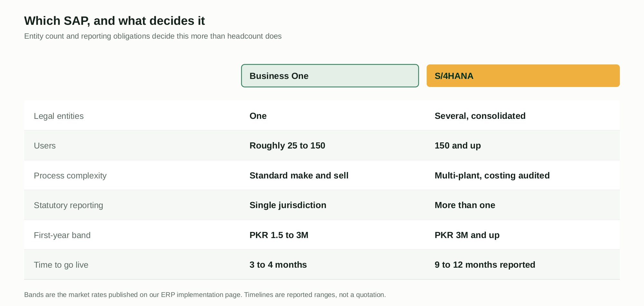Click the '9 to 12 months reported' cell
Viewport: 644px width, 306px height.
pyautogui.click(x=485, y=265)
